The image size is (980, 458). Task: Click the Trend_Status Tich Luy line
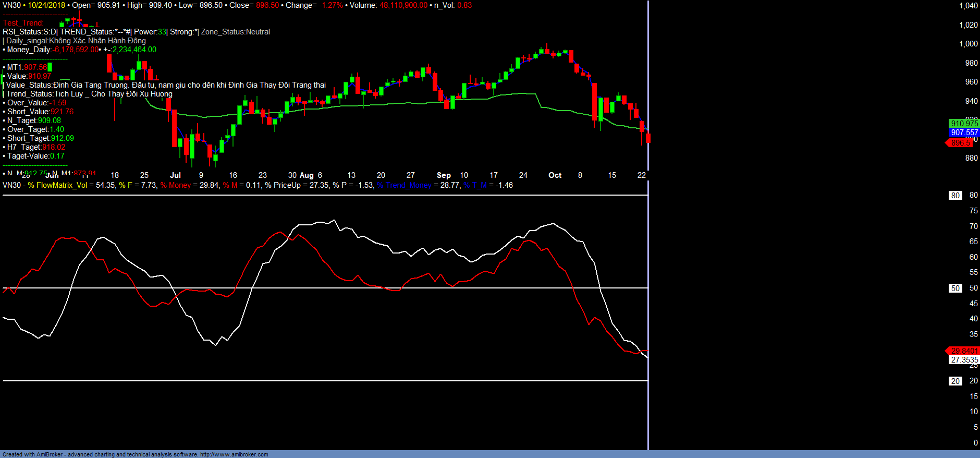[89, 94]
